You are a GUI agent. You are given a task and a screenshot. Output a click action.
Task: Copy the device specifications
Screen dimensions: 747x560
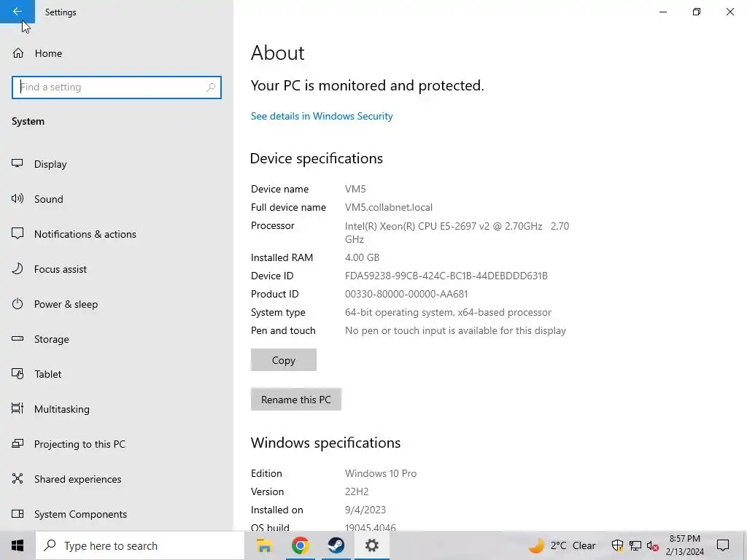click(x=284, y=360)
